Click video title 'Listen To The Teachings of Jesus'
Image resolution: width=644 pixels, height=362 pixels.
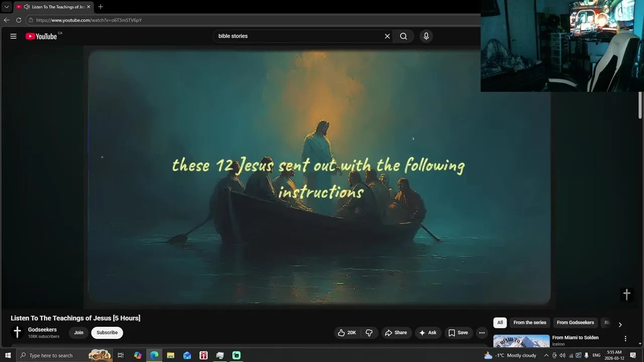75,318
